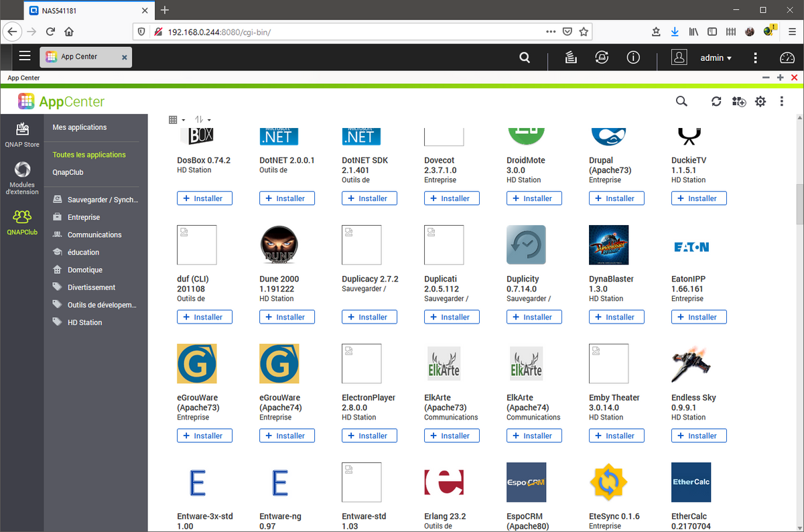Install ElectronPlayer 2.8.0.0
Screen dimensions: 804x532
(x=369, y=436)
